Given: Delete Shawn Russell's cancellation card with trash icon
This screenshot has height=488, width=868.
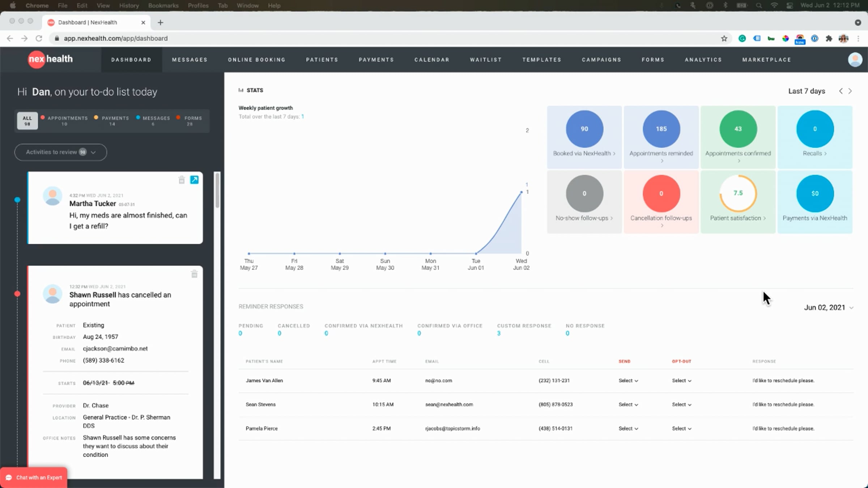Looking at the screenshot, I should 194,274.
